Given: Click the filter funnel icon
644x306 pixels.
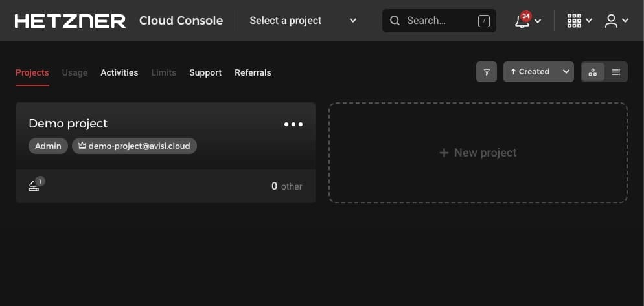Looking at the screenshot, I should [x=487, y=72].
